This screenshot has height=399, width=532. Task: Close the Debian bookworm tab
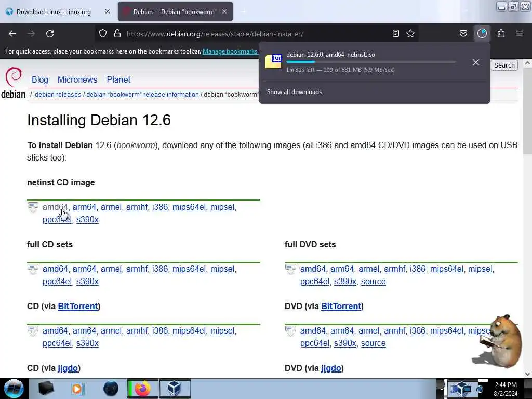224,11
